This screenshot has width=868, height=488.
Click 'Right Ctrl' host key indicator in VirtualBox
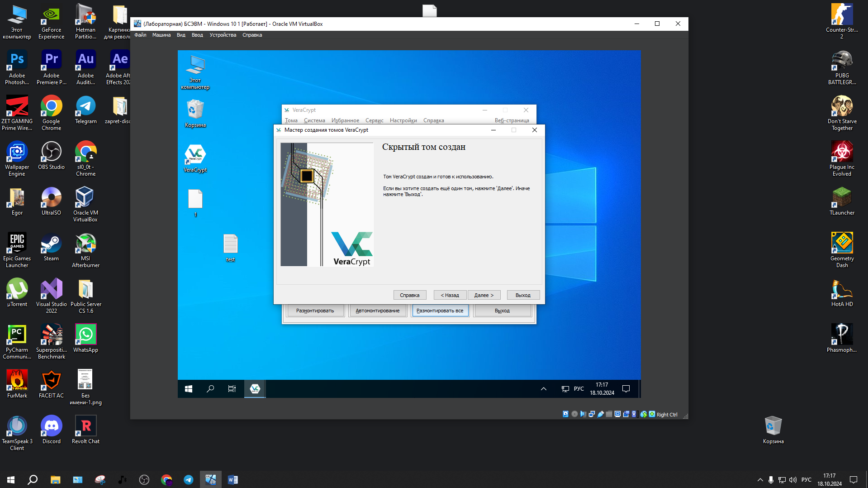coord(667,415)
